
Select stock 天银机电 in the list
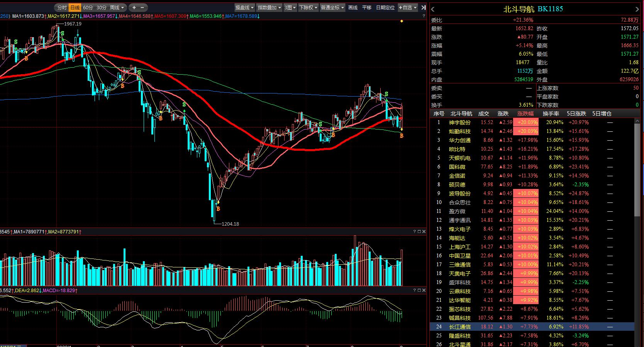(x=460, y=158)
